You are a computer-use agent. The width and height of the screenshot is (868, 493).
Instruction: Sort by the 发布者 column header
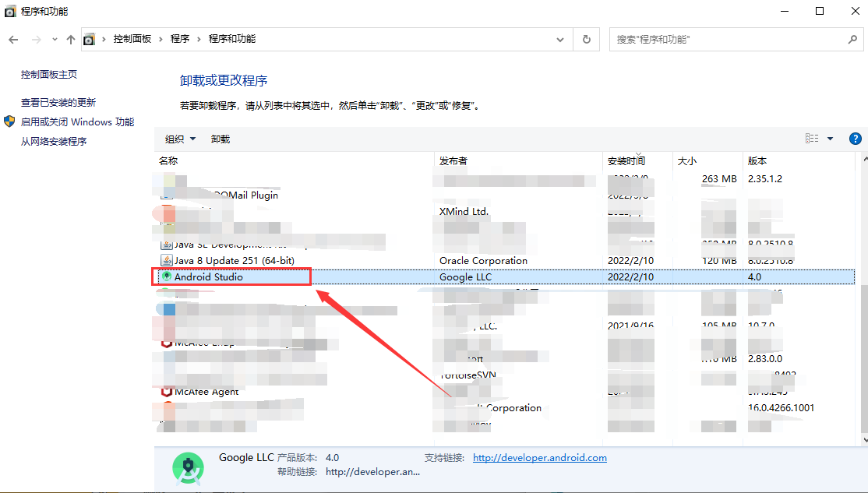tap(453, 161)
